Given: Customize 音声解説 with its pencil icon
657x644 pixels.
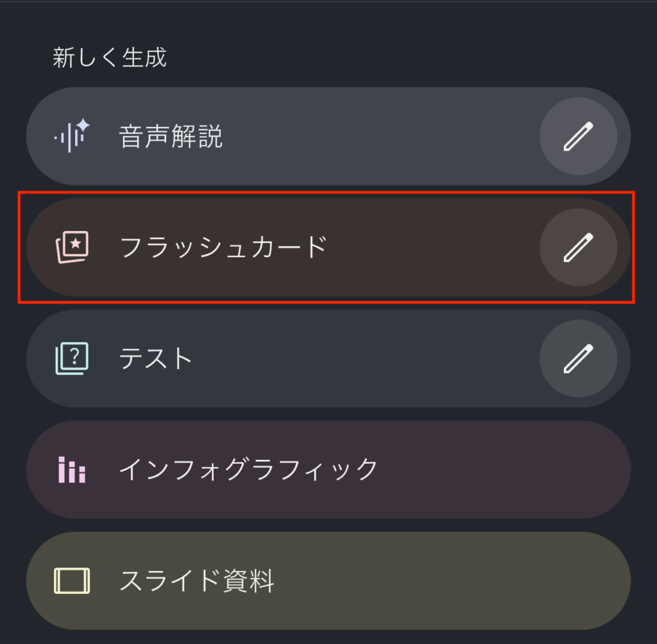Looking at the screenshot, I should point(578,136).
